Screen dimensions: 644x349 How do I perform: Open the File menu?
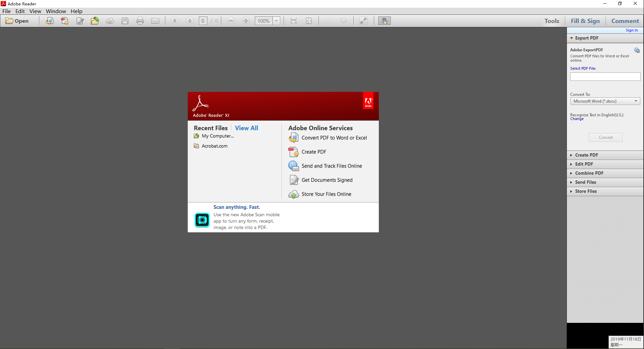[x=6, y=11]
